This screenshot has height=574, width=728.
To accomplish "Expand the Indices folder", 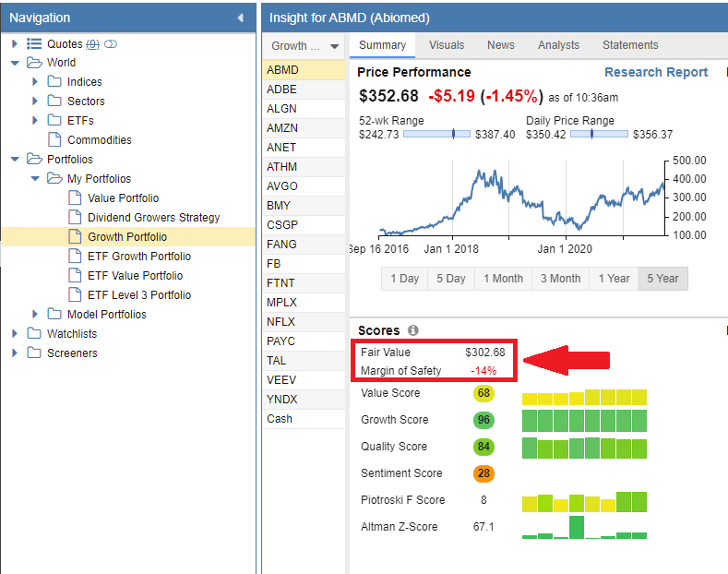I will coord(35,82).
